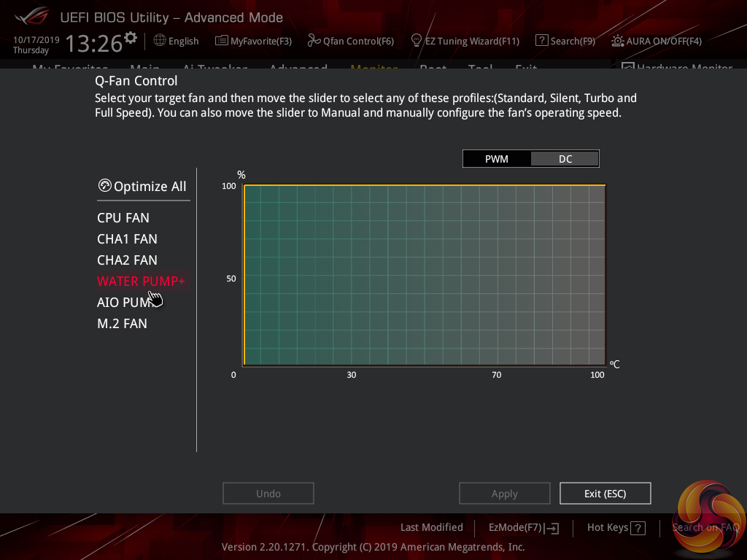747x560 pixels.
Task: Click the Search(F9) question mark icon
Action: [x=541, y=41]
